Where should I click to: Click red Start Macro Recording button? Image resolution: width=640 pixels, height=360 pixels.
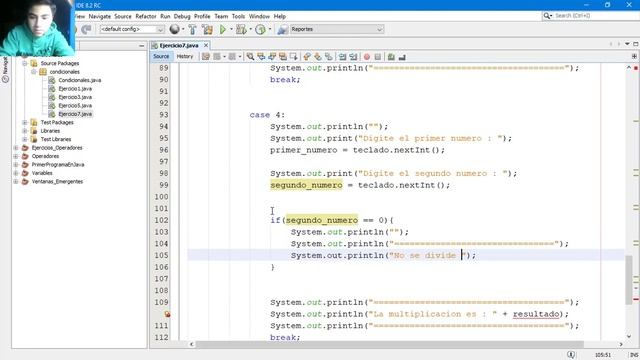pos(367,57)
